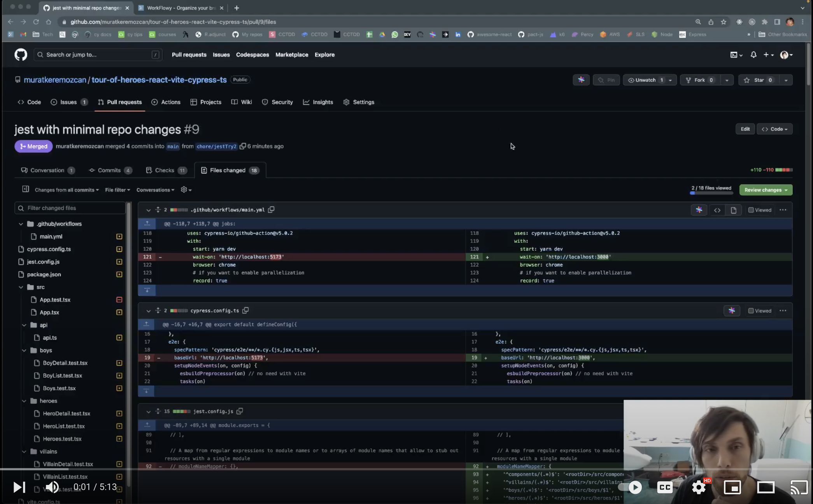Collapse the villains folder in tree
The width and height of the screenshot is (813, 504).
[x=24, y=451]
